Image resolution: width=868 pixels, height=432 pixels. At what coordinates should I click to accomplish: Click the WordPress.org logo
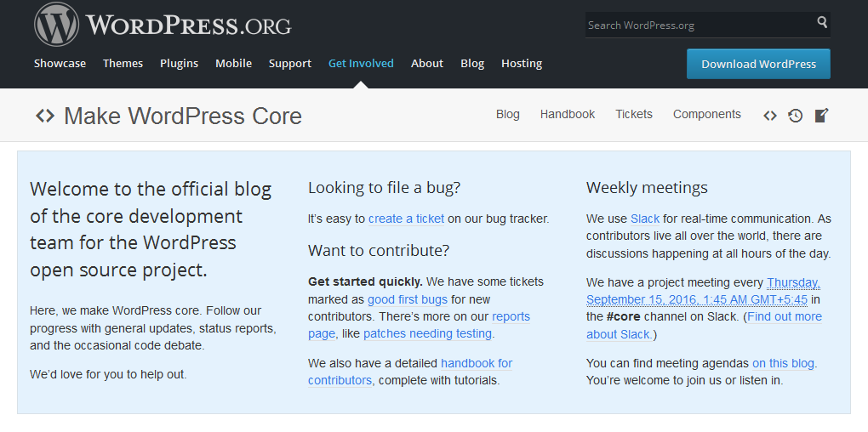coord(163,25)
